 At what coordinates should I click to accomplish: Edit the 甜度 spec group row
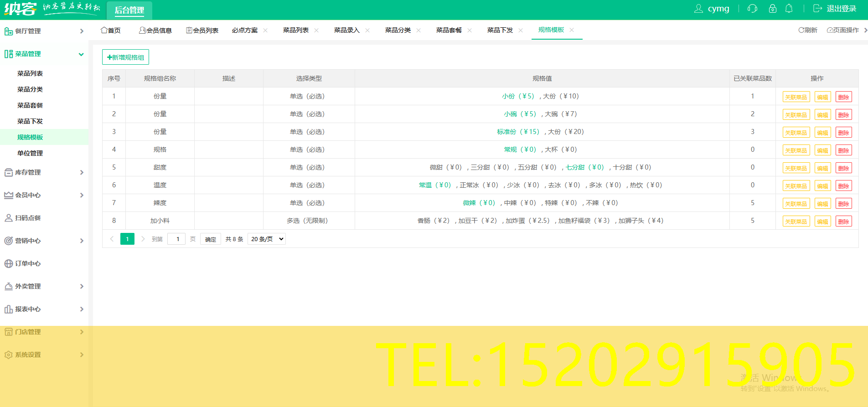click(822, 168)
